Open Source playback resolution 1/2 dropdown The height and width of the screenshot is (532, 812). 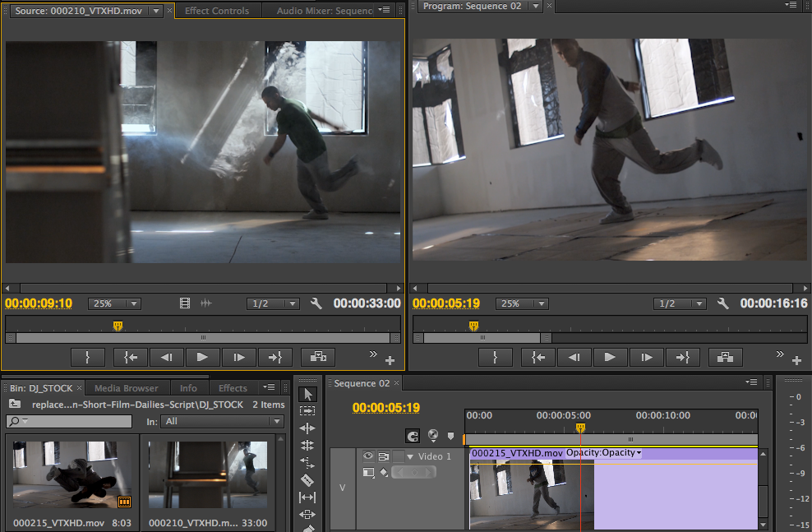[x=273, y=303]
